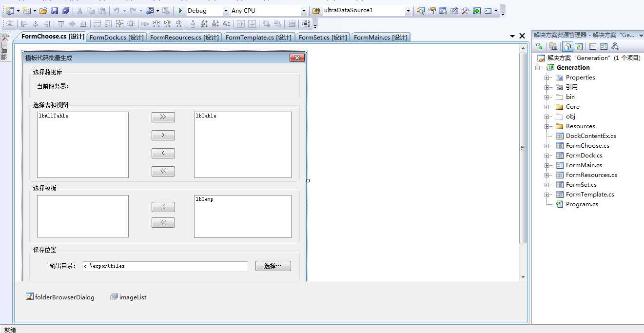This screenshot has height=333, width=644.
Task: Click the > move-one button for tables
Action: [x=163, y=135]
